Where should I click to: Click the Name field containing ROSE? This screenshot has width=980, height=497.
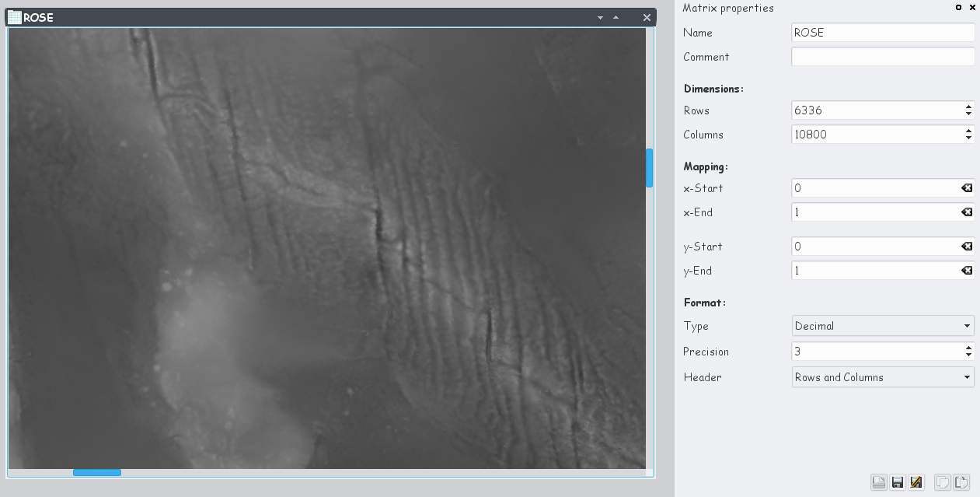(882, 33)
